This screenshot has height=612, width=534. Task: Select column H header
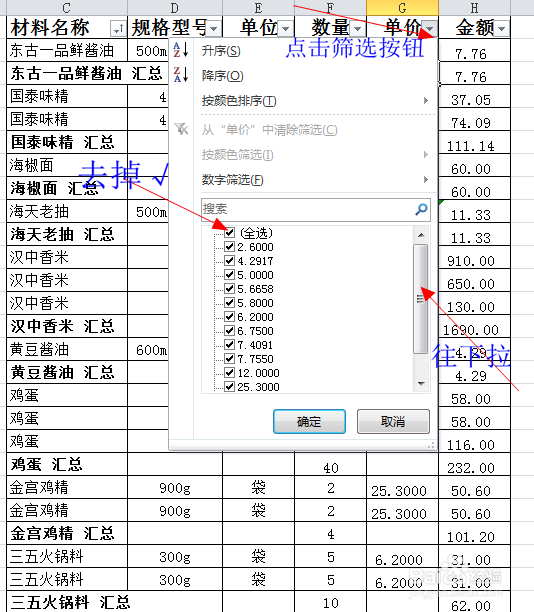(x=474, y=8)
